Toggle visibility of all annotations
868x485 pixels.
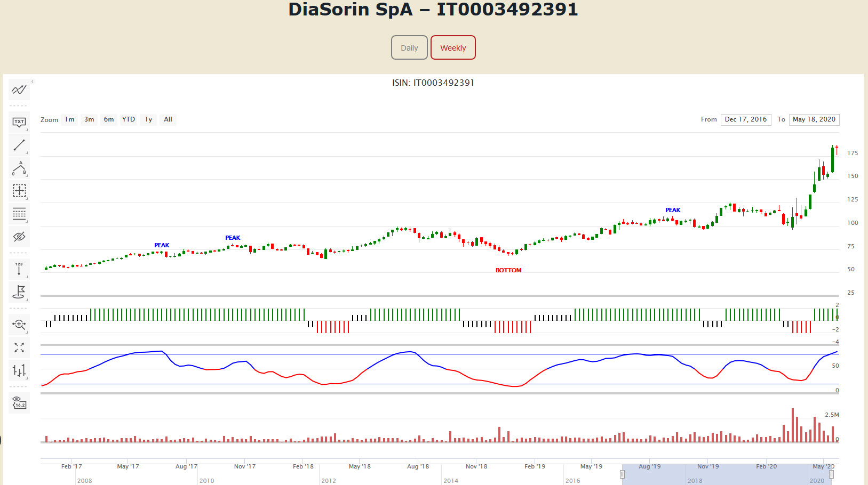pyautogui.click(x=19, y=237)
